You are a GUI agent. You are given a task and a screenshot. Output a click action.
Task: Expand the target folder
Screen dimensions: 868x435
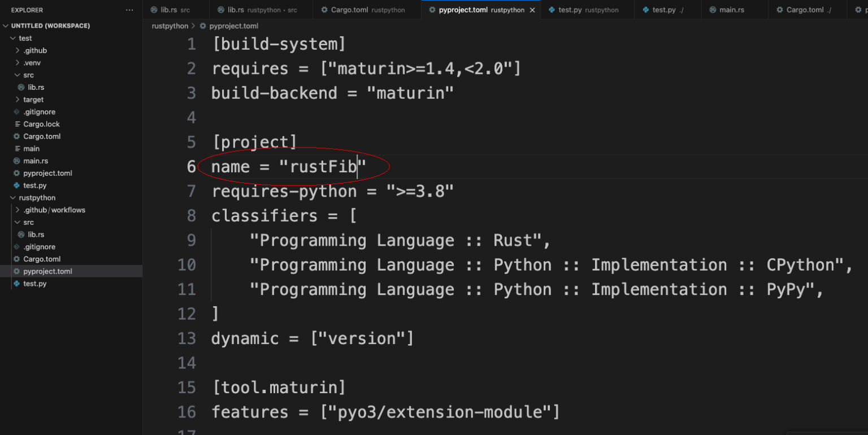pyautogui.click(x=33, y=99)
